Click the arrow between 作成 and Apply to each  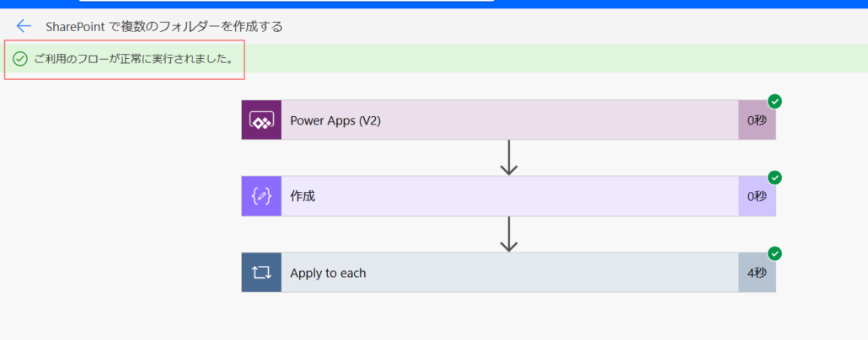(508, 234)
